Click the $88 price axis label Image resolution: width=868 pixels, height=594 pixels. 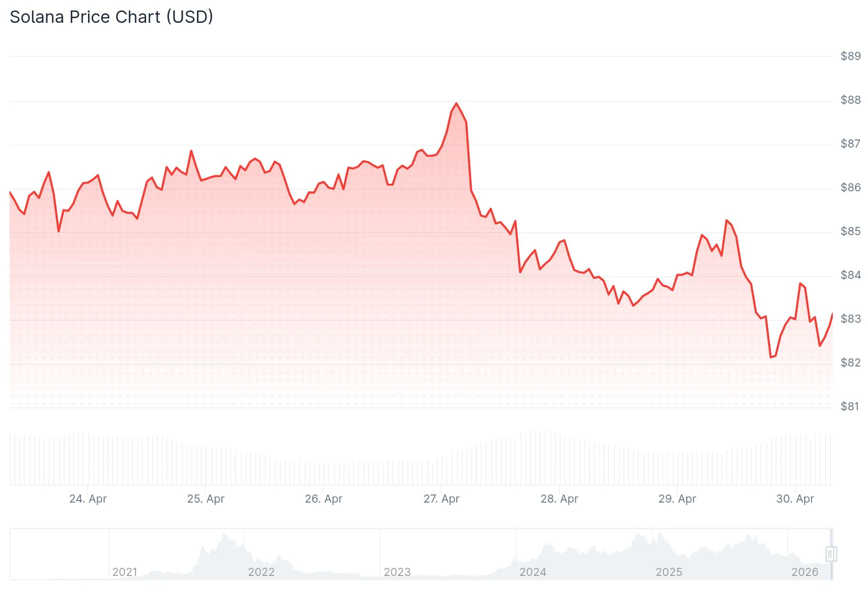coord(850,100)
